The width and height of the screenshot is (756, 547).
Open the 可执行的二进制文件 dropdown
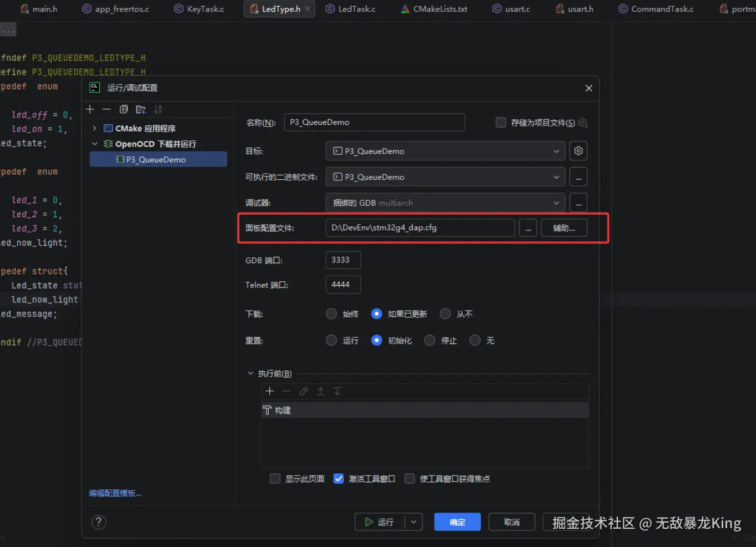(x=445, y=177)
